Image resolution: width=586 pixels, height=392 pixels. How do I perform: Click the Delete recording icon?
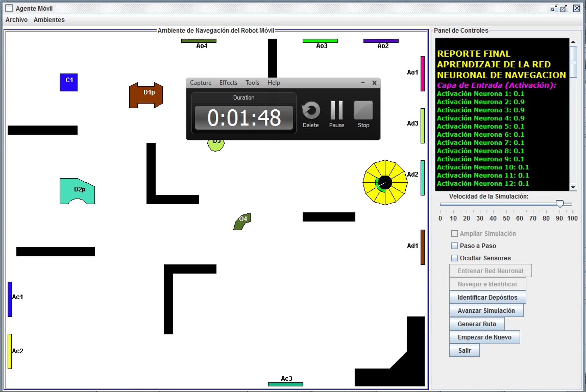(311, 110)
